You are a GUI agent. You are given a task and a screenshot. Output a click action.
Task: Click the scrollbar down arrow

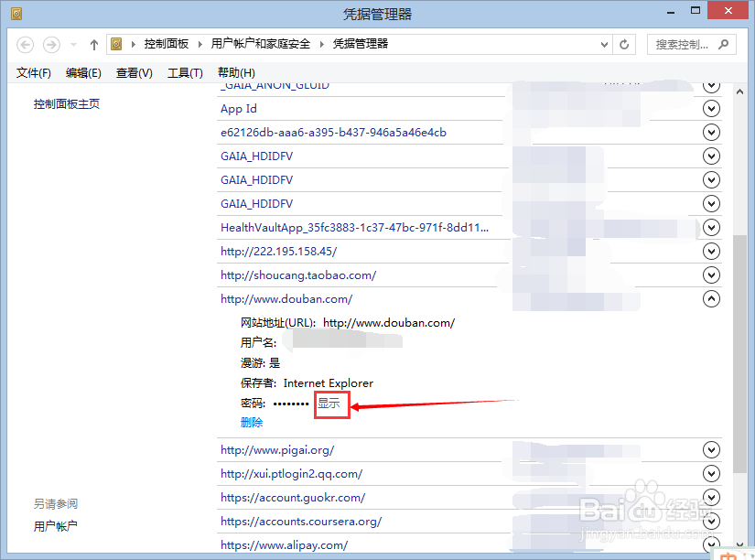(740, 544)
